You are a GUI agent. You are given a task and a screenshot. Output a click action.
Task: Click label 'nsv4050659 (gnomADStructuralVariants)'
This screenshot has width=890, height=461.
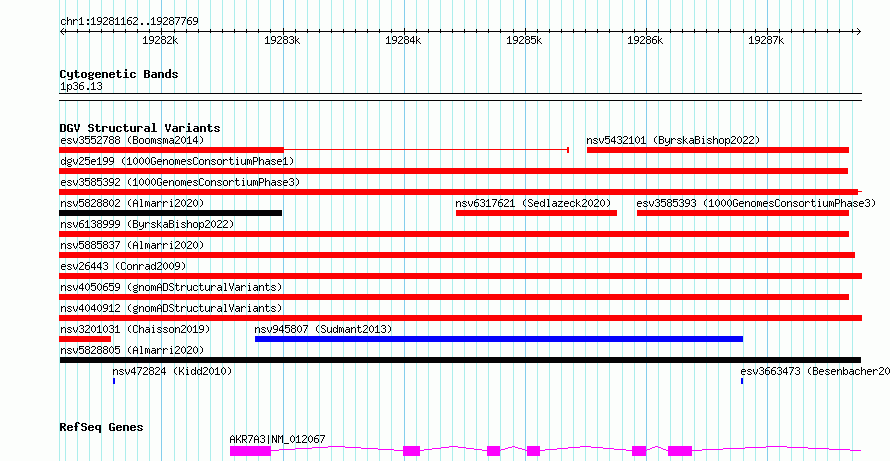click(171, 287)
